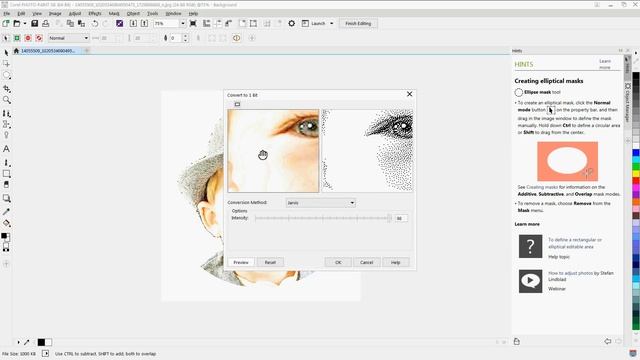
Task: Open the Effects menu
Action: point(94,13)
